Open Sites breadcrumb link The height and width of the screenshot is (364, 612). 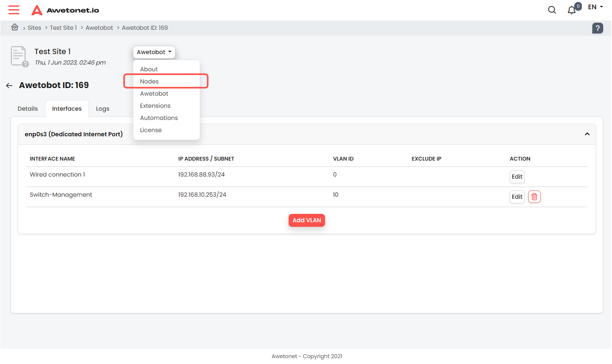(x=34, y=28)
